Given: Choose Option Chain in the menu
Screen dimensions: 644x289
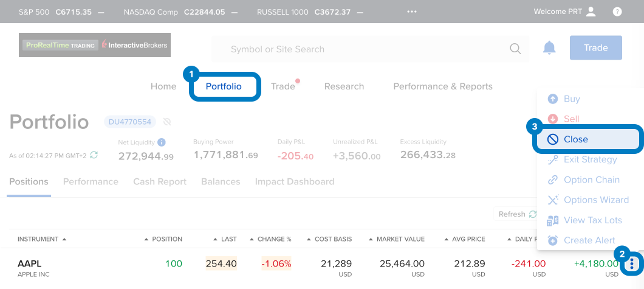Looking at the screenshot, I should pos(591,180).
